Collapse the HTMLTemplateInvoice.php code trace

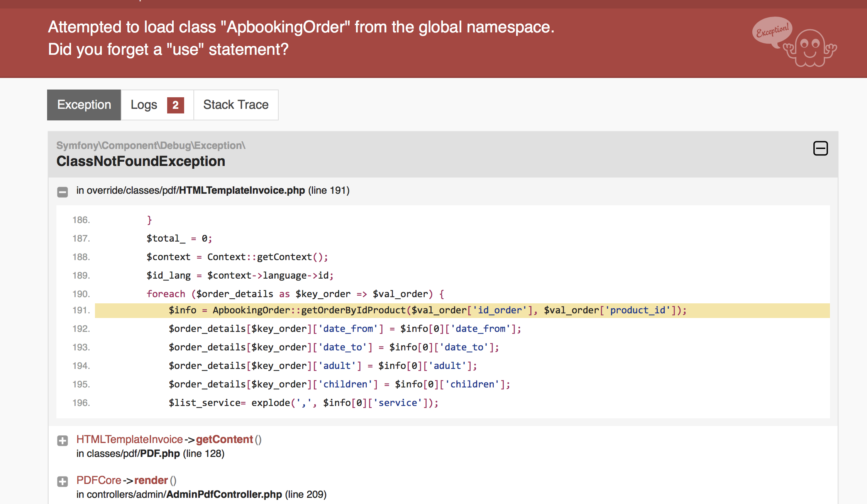(63, 192)
